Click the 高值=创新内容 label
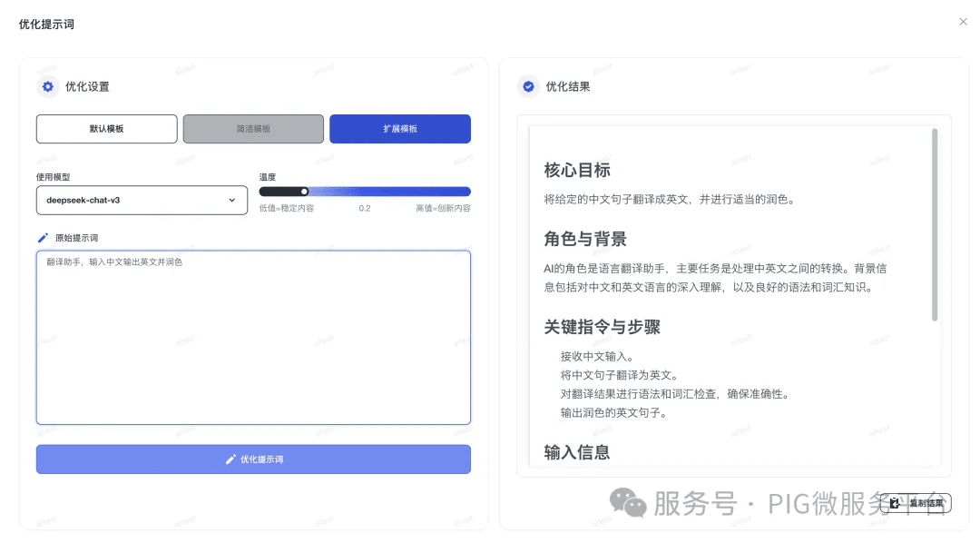This screenshot has height=543, width=980. pos(443,208)
